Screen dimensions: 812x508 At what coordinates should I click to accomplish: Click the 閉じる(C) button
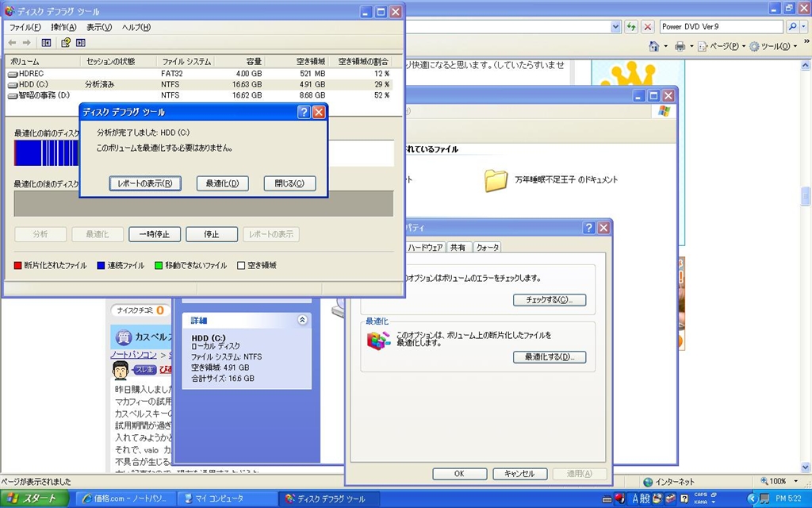(x=289, y=183)
